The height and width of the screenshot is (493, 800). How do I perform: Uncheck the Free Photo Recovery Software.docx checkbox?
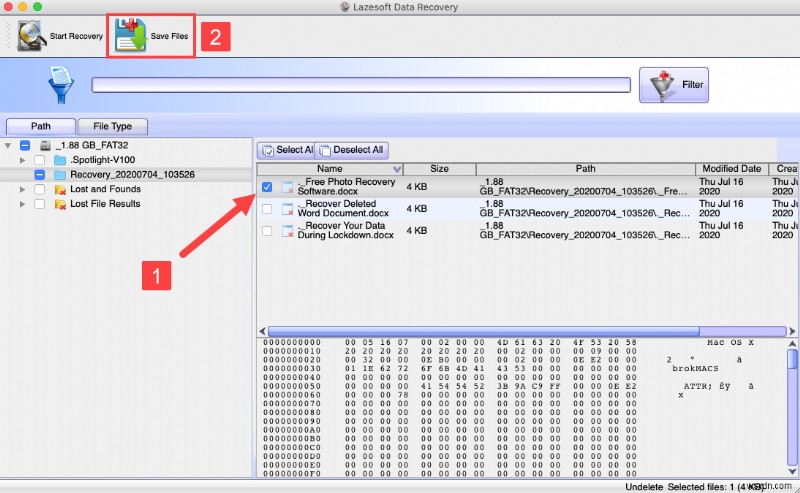click(x=267, y=187)
